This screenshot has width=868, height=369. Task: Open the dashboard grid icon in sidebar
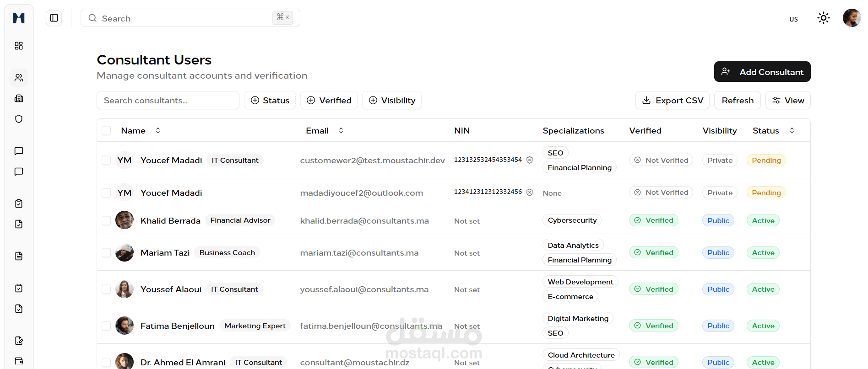[19, 46]
